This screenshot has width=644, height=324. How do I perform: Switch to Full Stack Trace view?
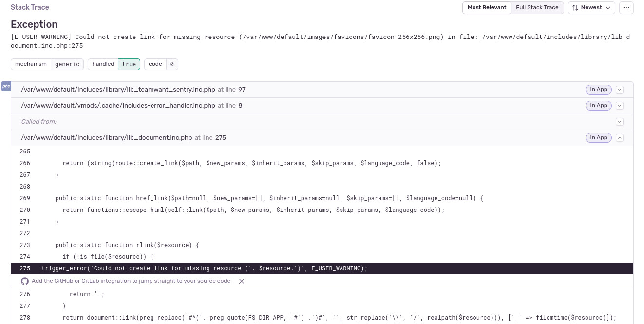[537, 8]
